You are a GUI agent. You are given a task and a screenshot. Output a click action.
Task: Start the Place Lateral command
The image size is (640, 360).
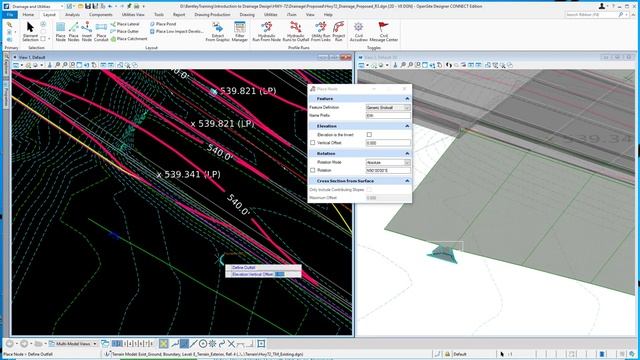tap(125, 24)
